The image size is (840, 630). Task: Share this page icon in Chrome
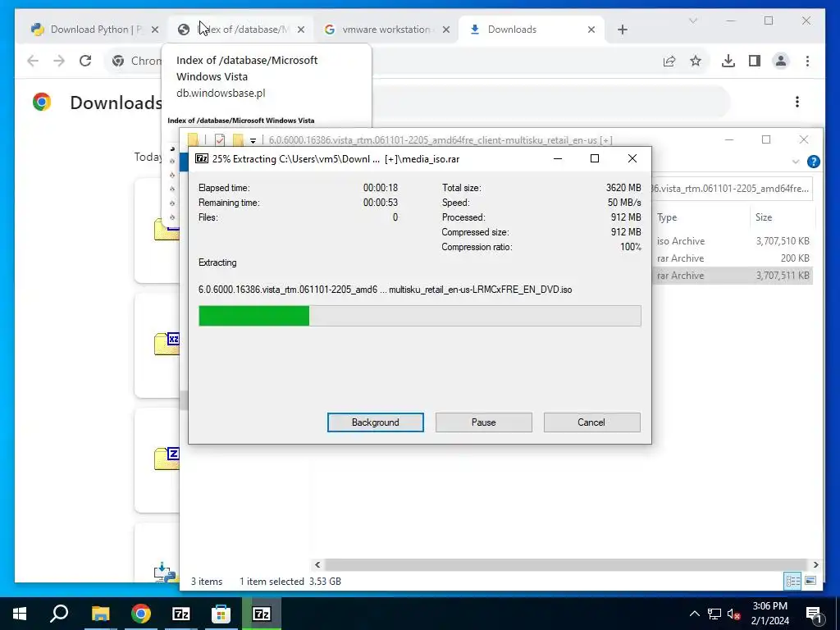669,61
